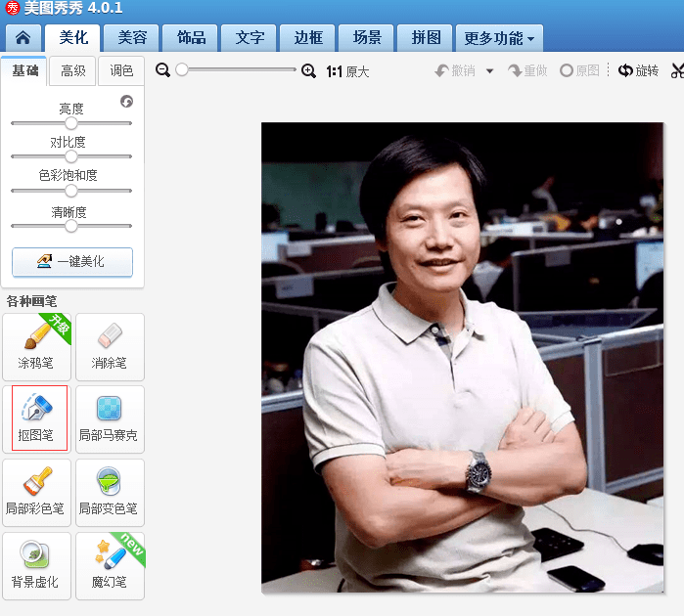Click the zoom out magnifier icon

(x=162, y=69)
